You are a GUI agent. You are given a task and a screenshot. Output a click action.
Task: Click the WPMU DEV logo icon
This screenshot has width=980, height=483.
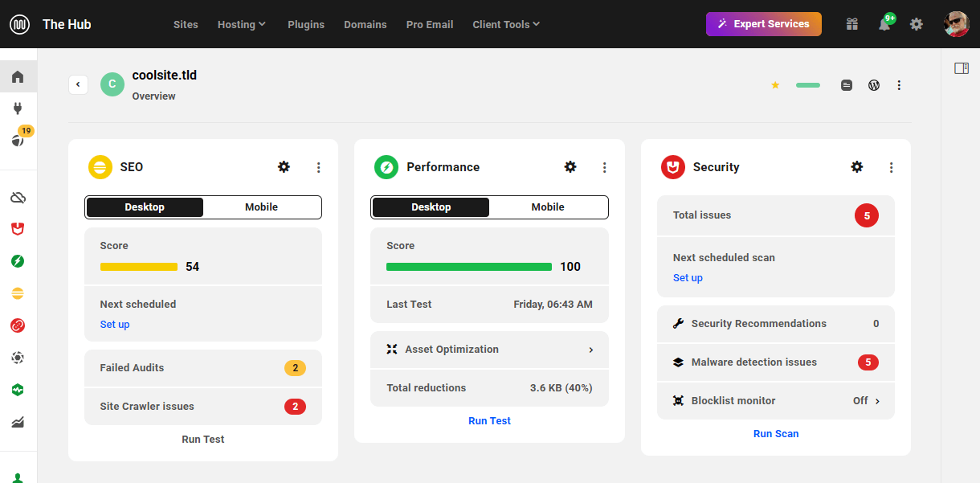coord(20,24)
